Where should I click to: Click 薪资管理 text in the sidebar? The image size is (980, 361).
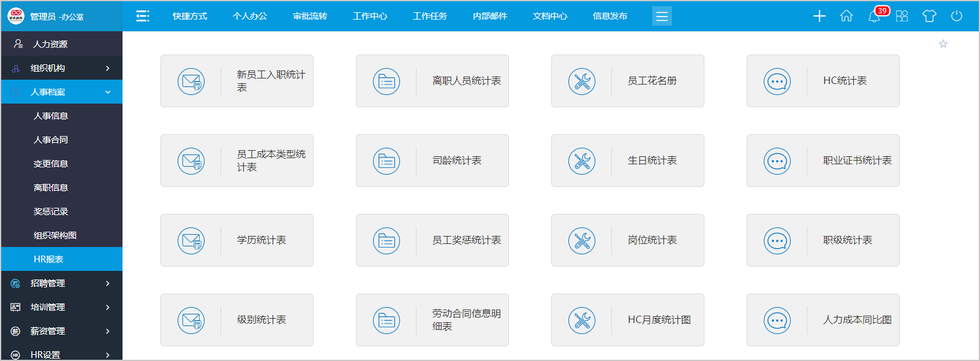[x=48, y=331]
